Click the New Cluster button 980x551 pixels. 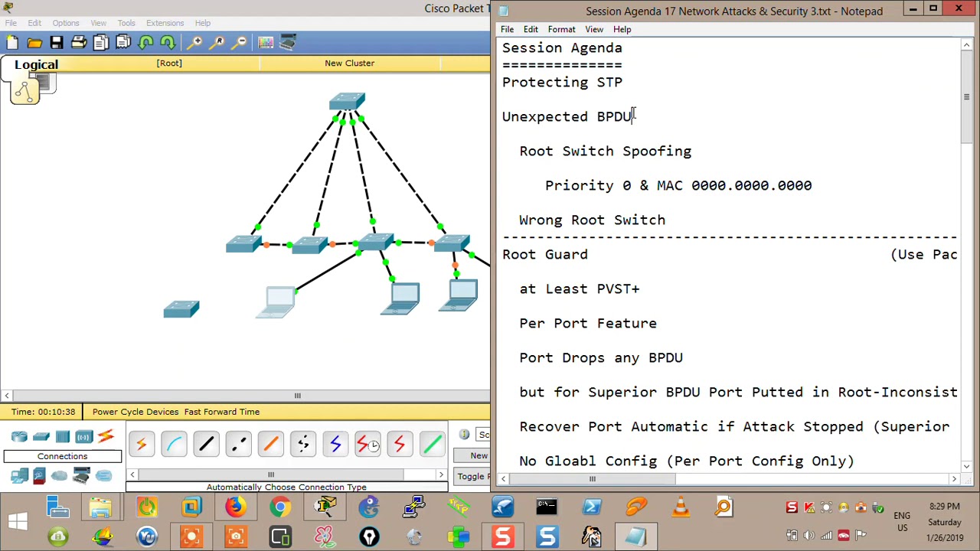click(x=349, y=63)
